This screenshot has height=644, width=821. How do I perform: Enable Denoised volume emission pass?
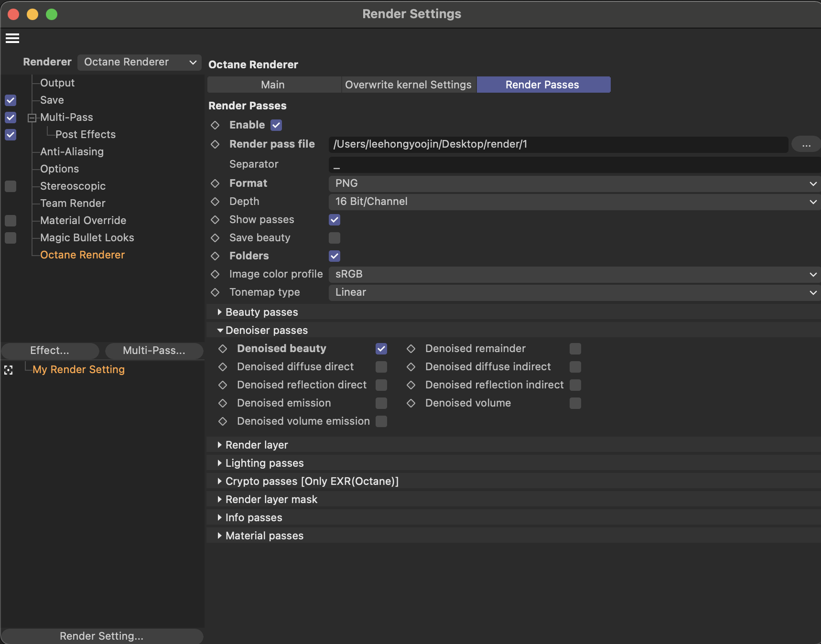(381, 421)
